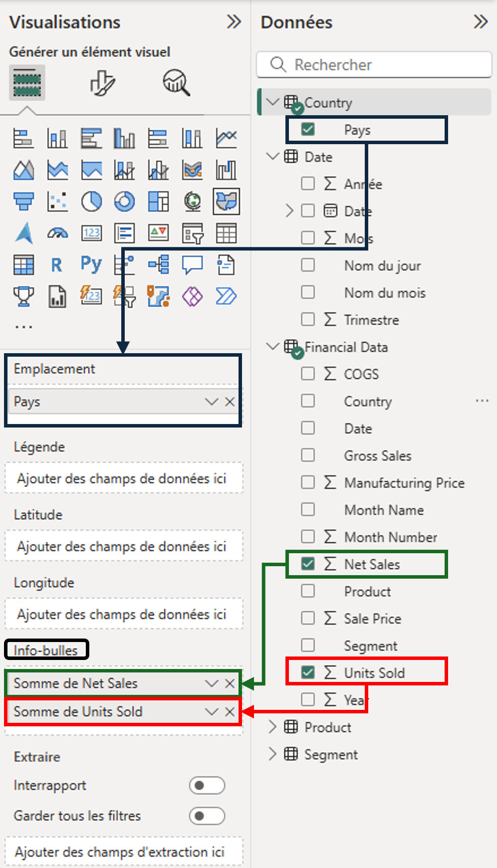
Task: Select the Q&A speech bubble visual icon
Action: click(x=192, y=265)
